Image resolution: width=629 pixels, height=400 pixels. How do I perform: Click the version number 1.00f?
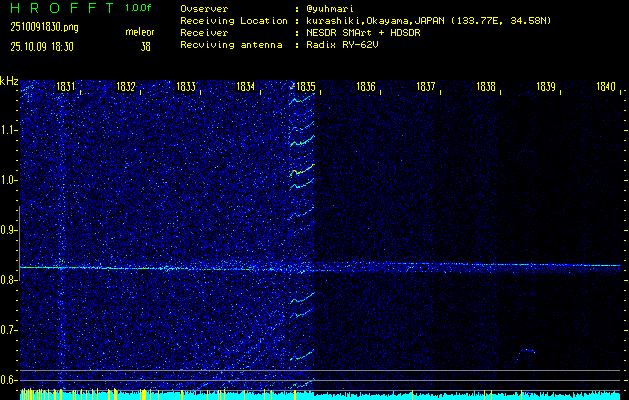tap(138, 8)
